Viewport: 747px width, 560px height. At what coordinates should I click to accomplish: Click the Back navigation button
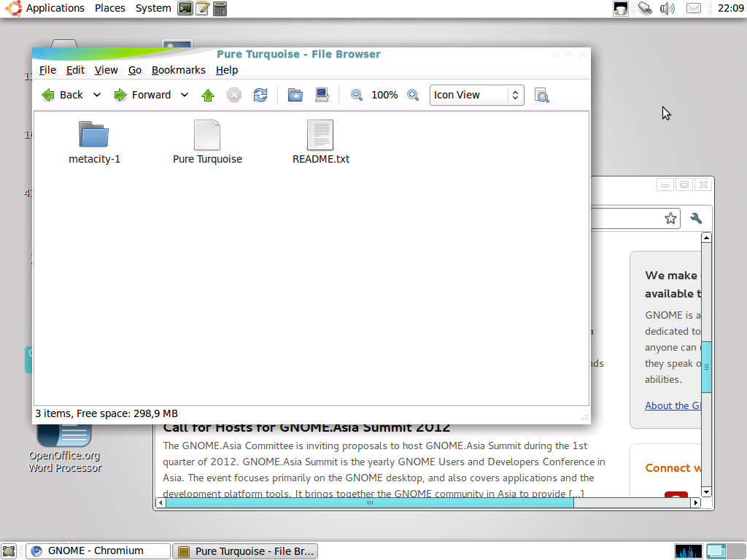click(x=63, y=96)
